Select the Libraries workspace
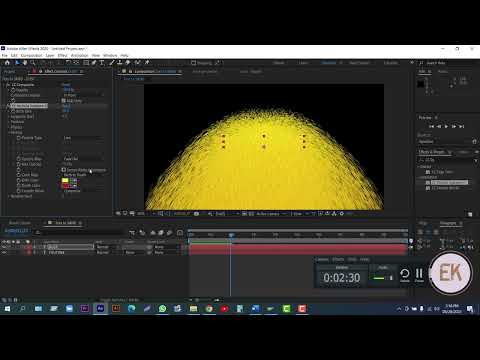 391,63
